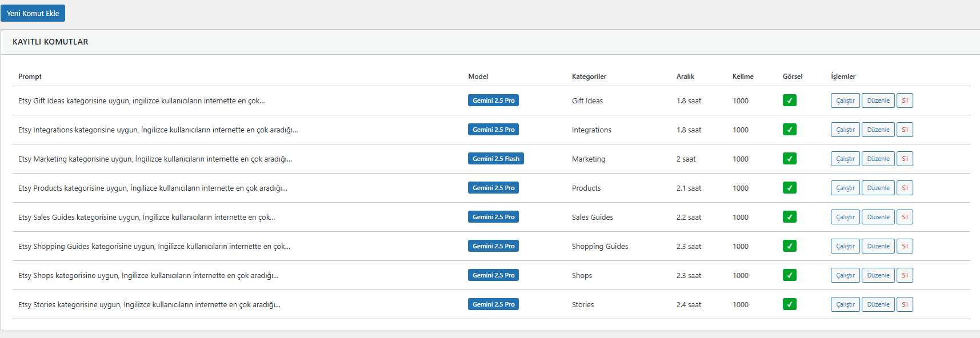Select the Etsy Sales Guides prompt text

146,218
